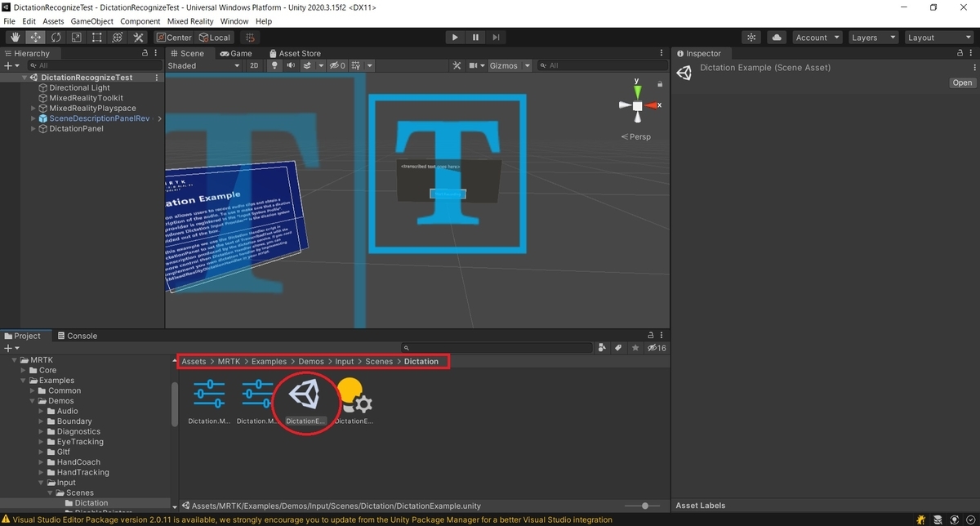
Task: Click the Step frame button
Action: [496, 38]
